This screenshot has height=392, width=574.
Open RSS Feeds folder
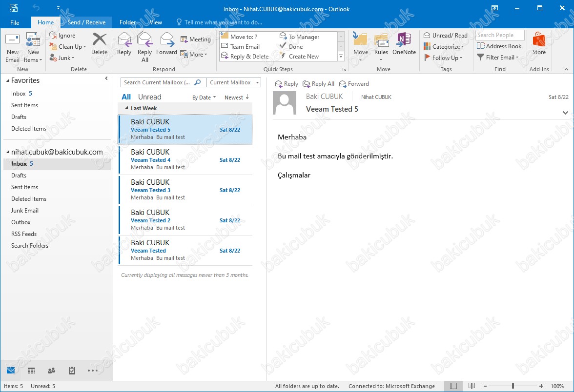[x=24, y=234]
